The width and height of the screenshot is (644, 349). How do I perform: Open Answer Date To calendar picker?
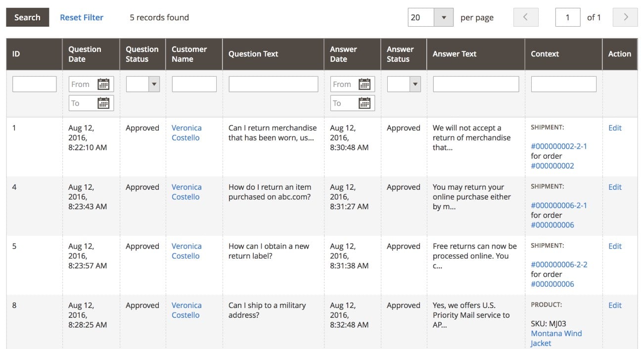click(365, 103)
